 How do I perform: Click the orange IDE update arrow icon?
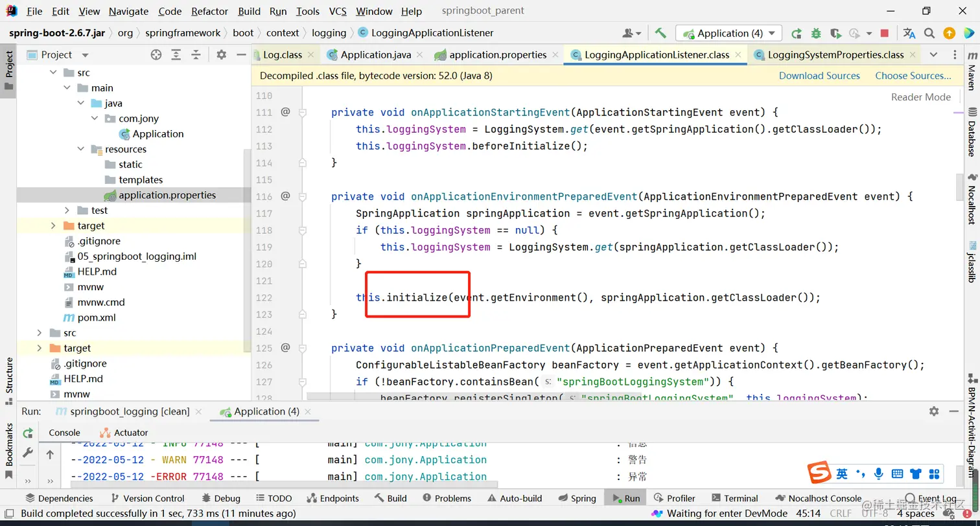(x=949, y=33)
